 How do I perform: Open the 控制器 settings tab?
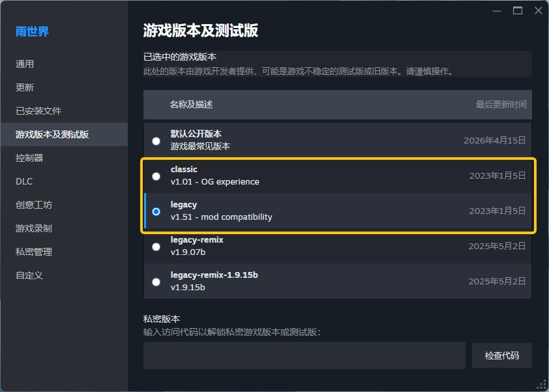click(29, 158)
